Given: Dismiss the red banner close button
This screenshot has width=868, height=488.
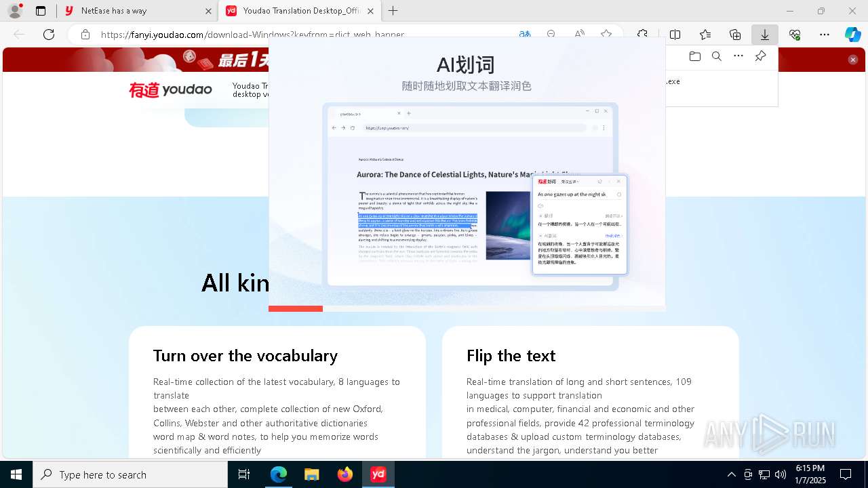Looking at the screenshot, I should [x=853, y=60].
